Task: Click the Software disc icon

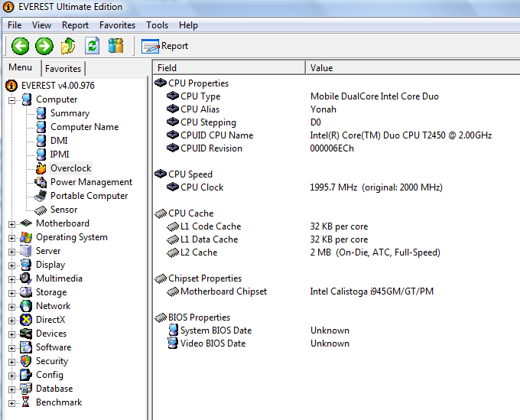Action: [26, 347]
